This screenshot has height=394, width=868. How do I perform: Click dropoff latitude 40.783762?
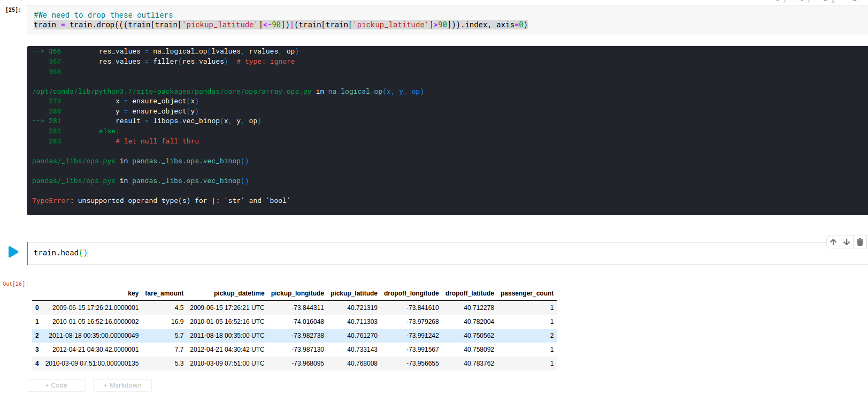479,363
